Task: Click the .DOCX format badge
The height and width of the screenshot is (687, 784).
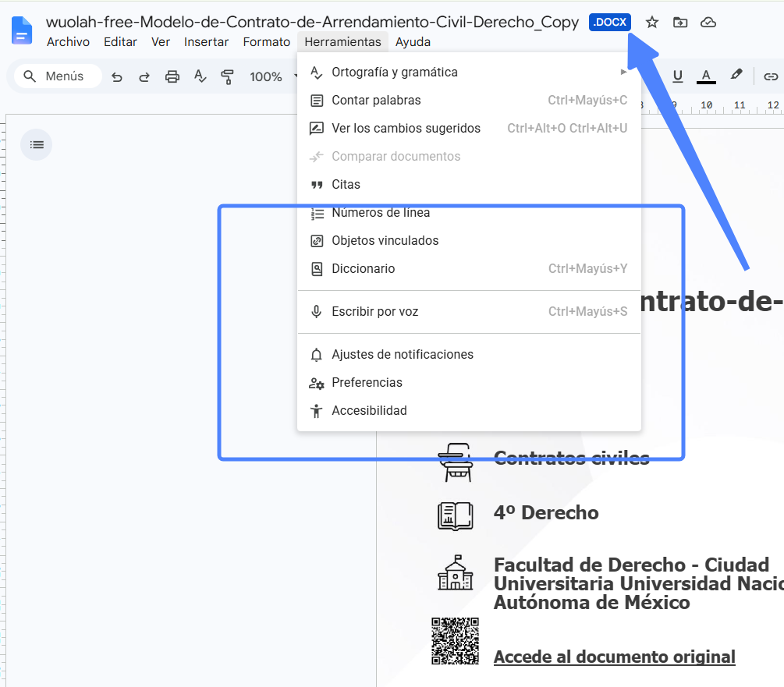Action: coord(609,23)
